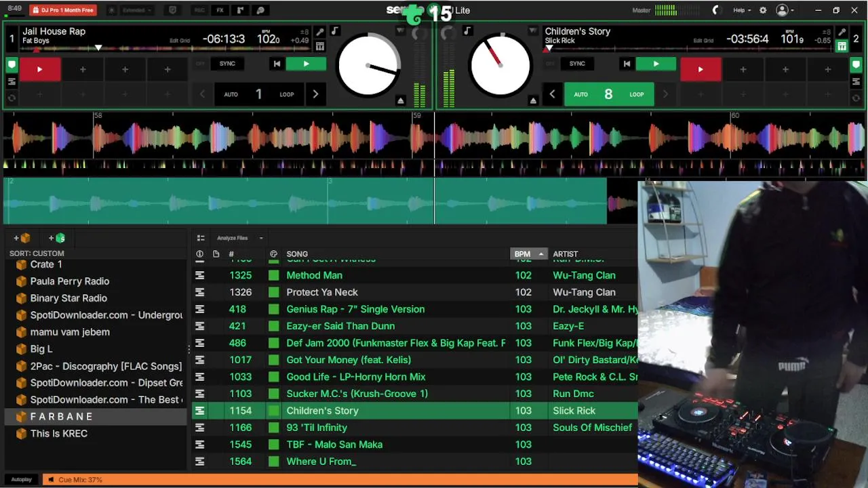Trigger the red cue point 1 on deck 2
The image size is (868, 488).
click(701, 69)
